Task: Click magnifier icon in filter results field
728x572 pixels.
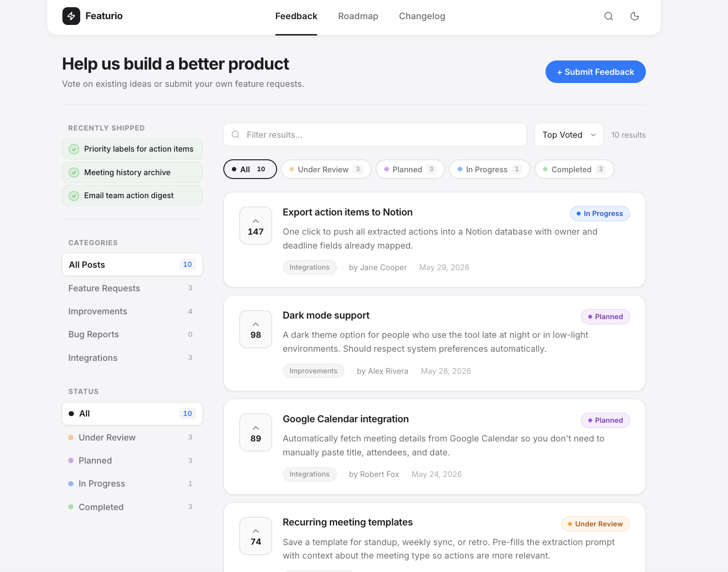Action: coord(235,135)
